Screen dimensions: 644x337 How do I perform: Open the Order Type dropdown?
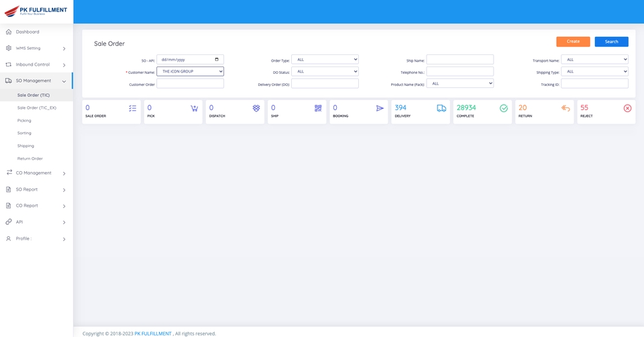325,60
